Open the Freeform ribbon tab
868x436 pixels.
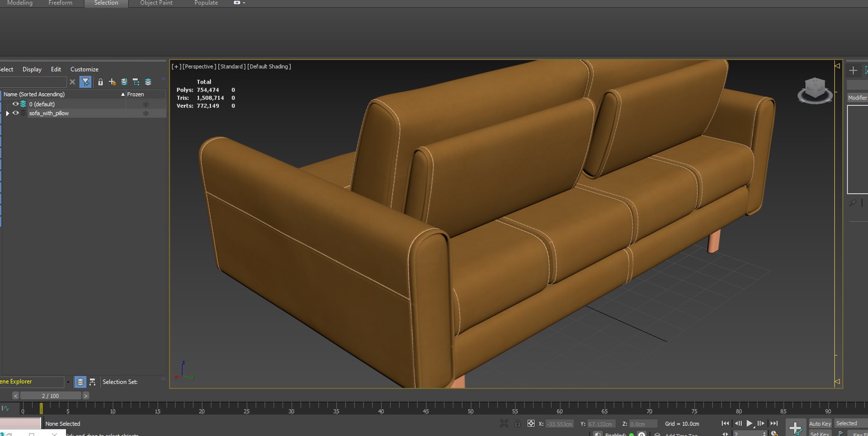point(60,3)
